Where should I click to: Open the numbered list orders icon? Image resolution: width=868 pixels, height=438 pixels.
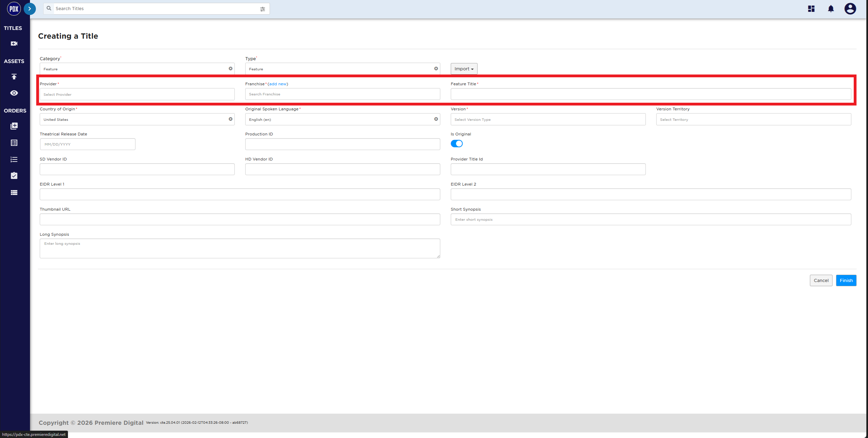(x=14, y=159)
